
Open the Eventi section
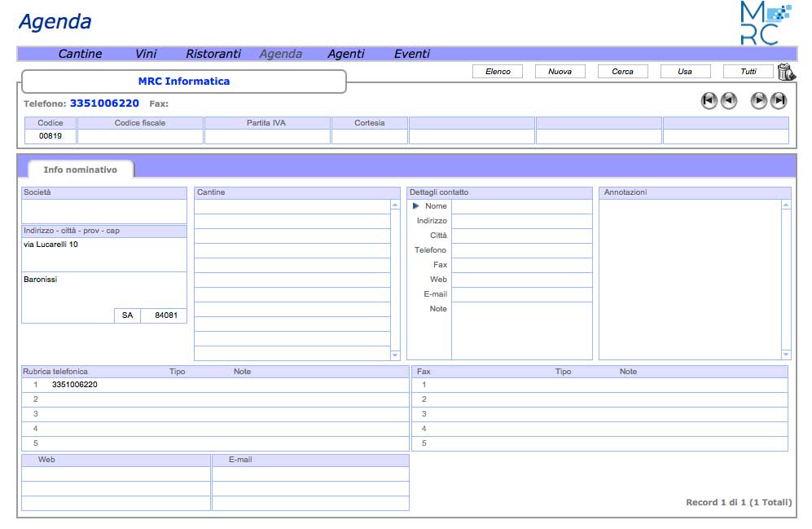[x=411, y=54]
